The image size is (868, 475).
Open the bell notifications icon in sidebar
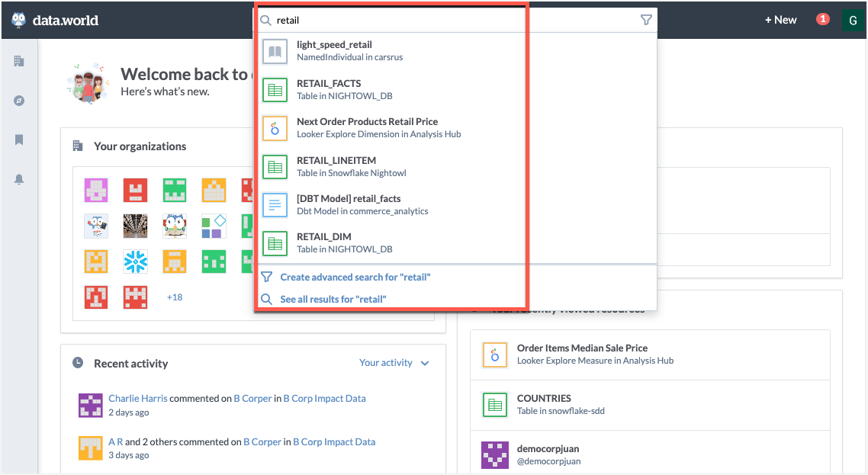[19, 179]
